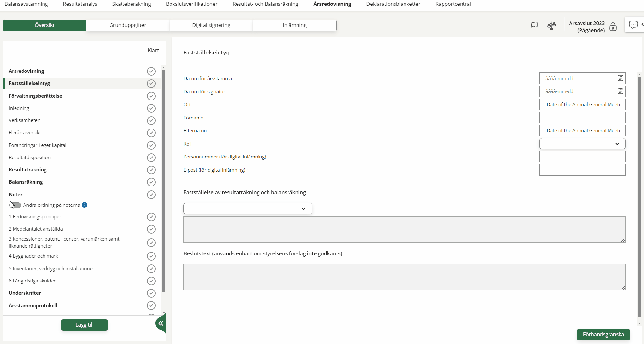Click the balance scale icon
Viewport: 644px width, 344px height.
click(551, 25)
